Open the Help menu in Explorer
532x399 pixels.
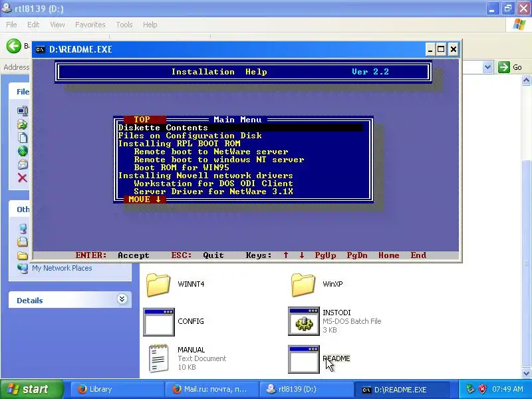click(150, 25)
